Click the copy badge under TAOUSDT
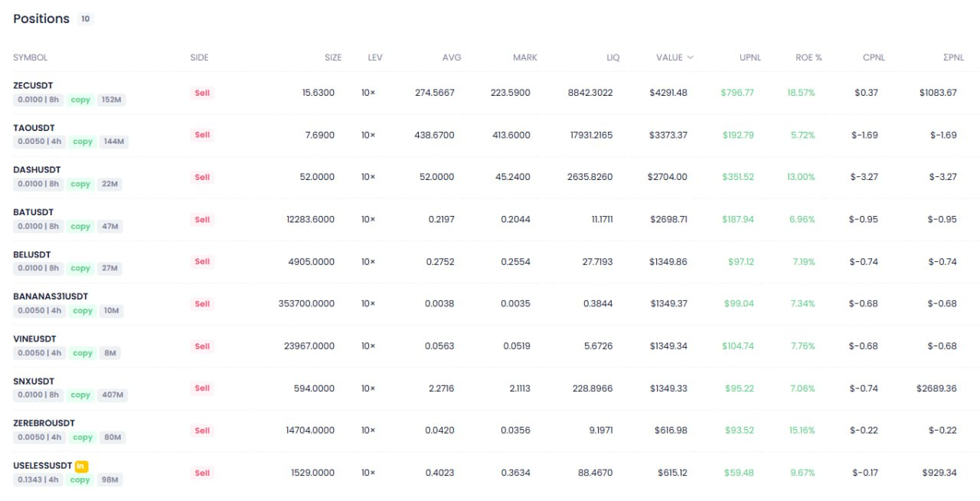The image size is (980, 501). 82,142
